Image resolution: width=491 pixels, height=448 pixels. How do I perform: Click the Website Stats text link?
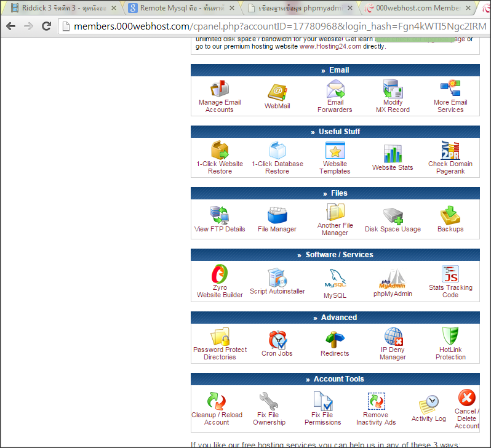[x=393, y=167]
